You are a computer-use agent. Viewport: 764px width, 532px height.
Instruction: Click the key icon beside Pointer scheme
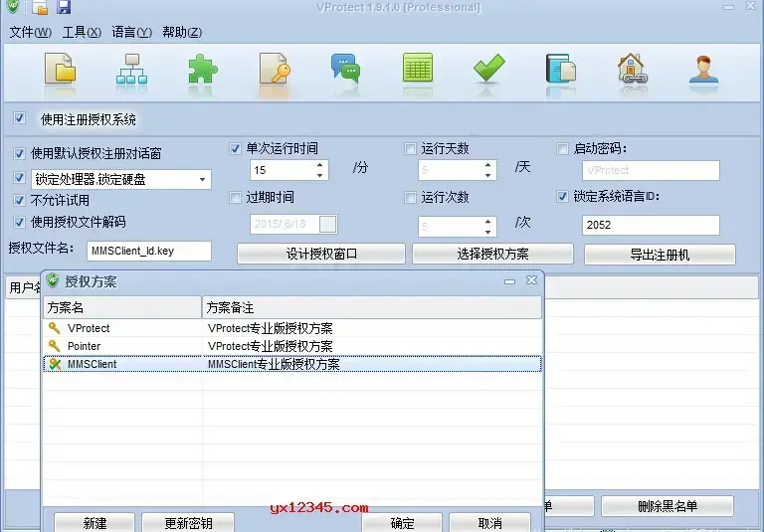coord(54,346)
